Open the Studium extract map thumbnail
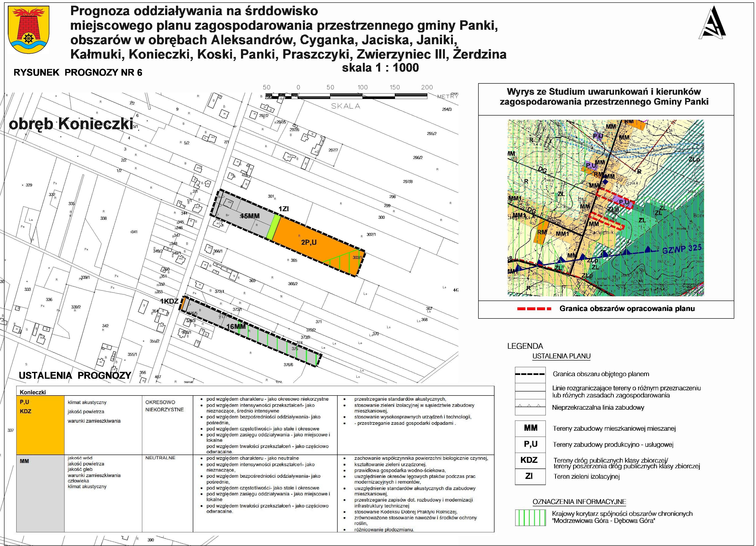The image size is (756, 546). pyautogui.click(x=606, y=208)
